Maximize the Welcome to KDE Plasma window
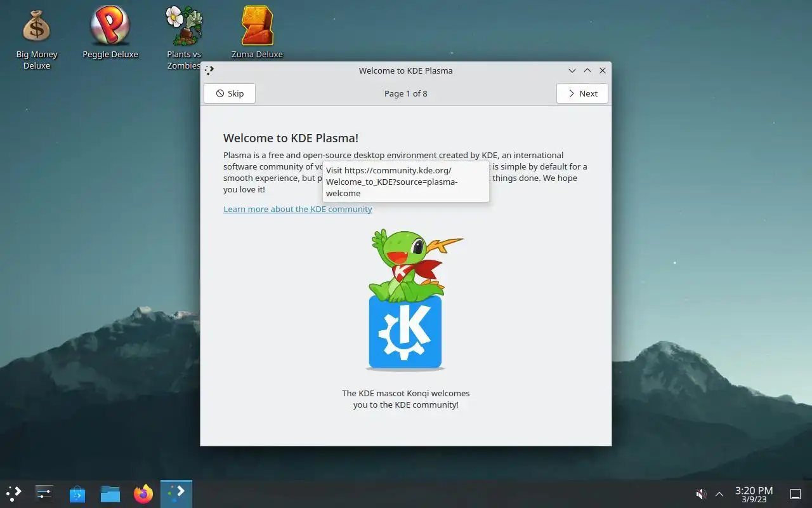The height and width of the screenshot is (508, 812). click(587, 70)
